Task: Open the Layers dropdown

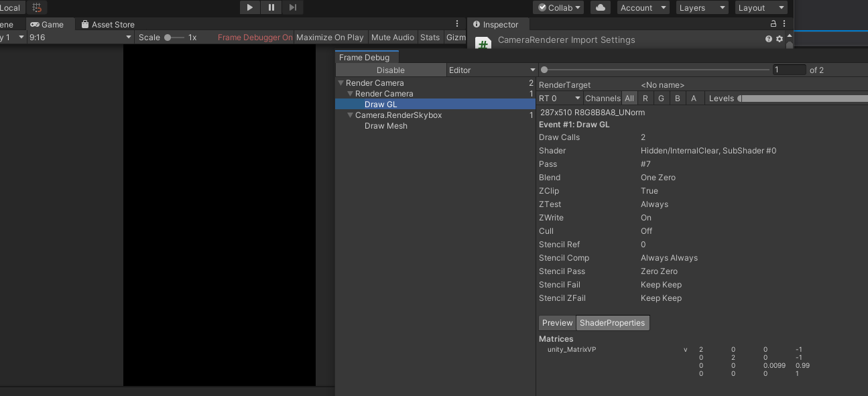Action: pos(701,8)
